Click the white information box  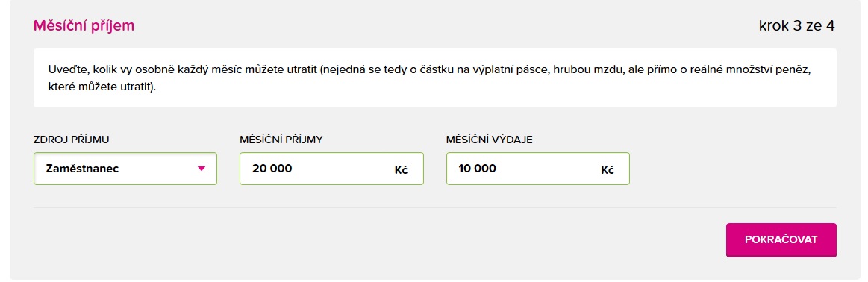tap(435, 78)
